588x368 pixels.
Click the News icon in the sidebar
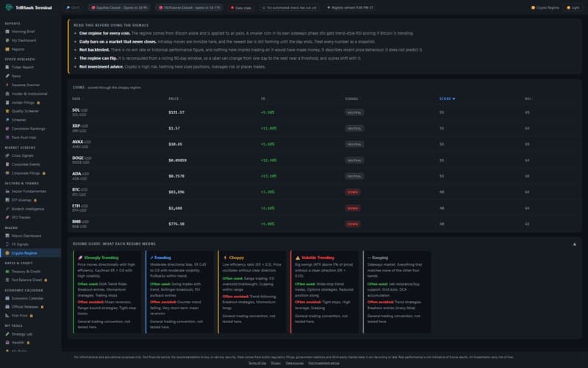7,76
